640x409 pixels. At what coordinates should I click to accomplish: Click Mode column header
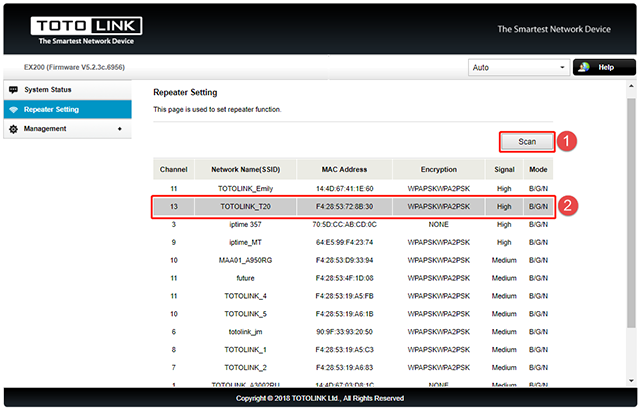click(x=538, y=169)
